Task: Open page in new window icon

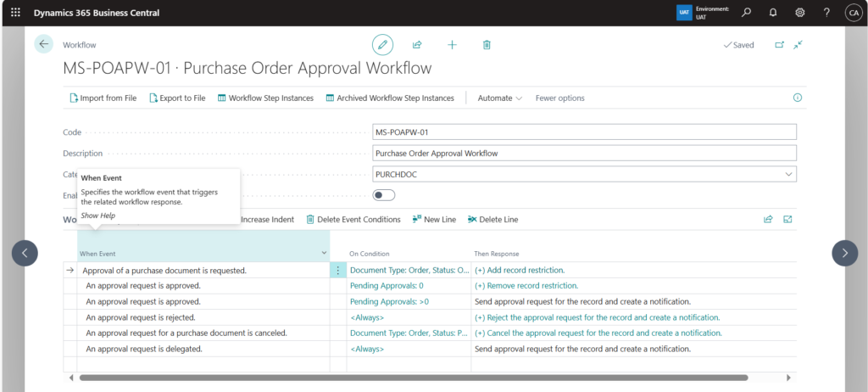Action: 780,45
